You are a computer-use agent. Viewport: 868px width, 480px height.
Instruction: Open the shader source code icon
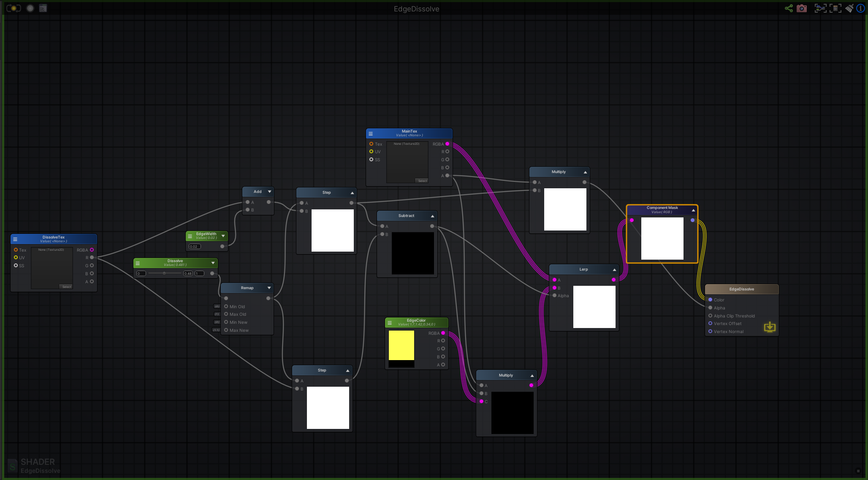[43, 8]
